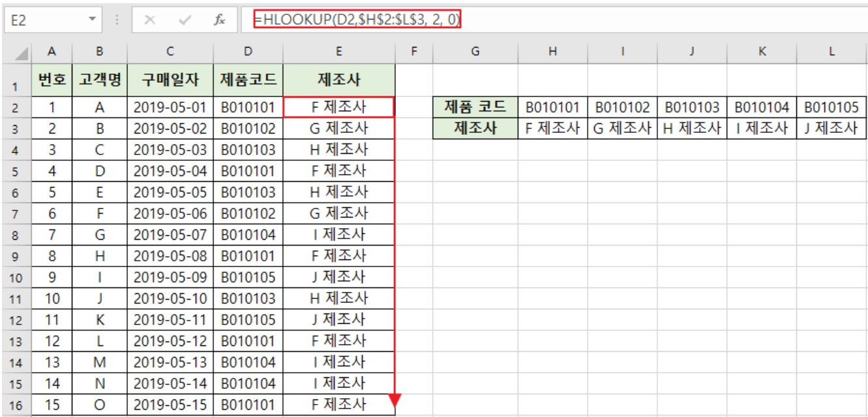The width and height of the screenshot is (868, 417).
Task: Click the 고객명 header cell
Action: point(99,81)
